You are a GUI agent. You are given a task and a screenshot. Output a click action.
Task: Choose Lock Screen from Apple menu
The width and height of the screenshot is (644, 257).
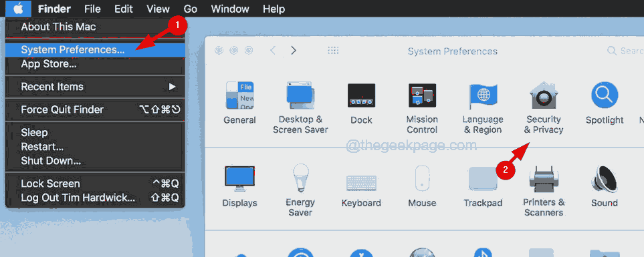pyautogui.click(x=95, y=183)
